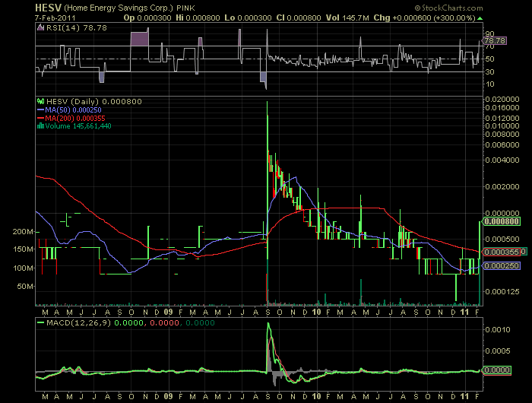Click the HESV ticker symbol title

pyautogui.click(x=48, y=8)
